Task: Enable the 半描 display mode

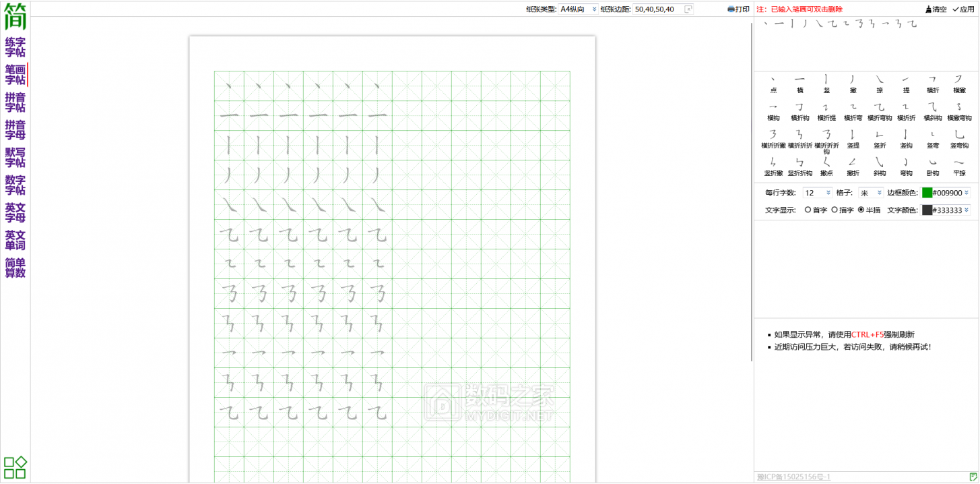Action: click(x=861, y=210)
